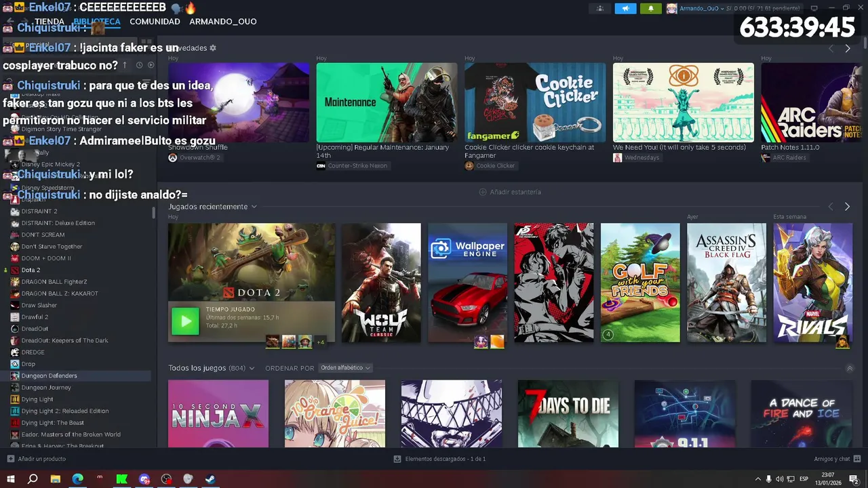Open the blue announcements megaphone button
868x488 pixels.
click(x=625, y=9)
